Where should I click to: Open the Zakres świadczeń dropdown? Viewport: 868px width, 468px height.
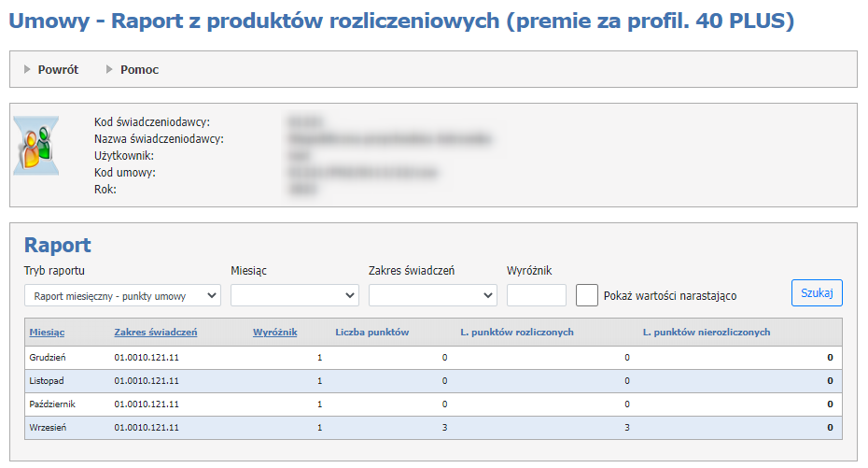pos(432,295)
